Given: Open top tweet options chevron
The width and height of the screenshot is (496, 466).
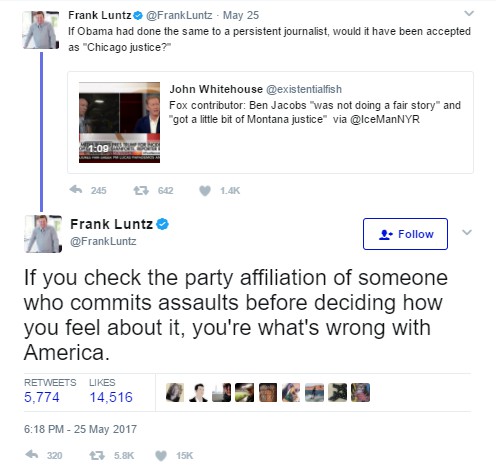Looking at the screenshot, I should coord(469,13).
